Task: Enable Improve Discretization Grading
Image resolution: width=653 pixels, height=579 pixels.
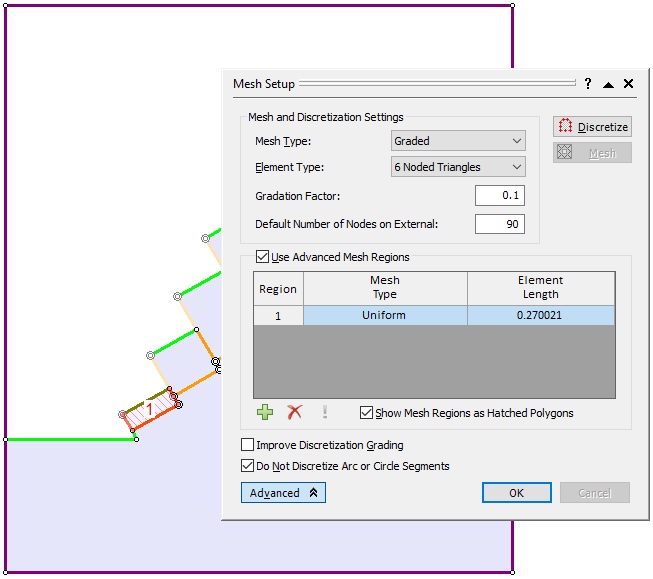Action: [248, 445]
